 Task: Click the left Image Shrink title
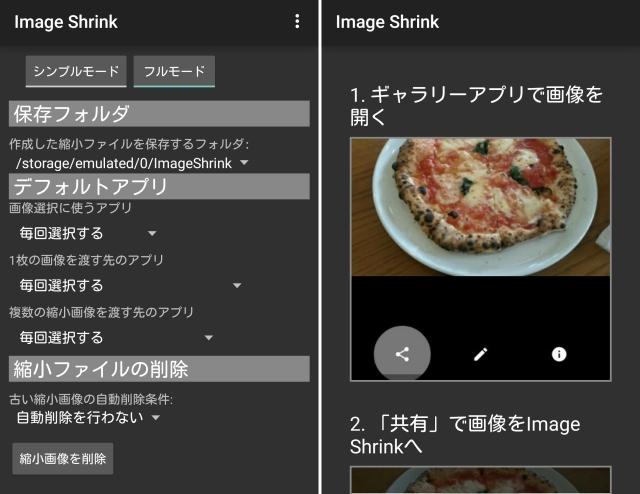66,22
